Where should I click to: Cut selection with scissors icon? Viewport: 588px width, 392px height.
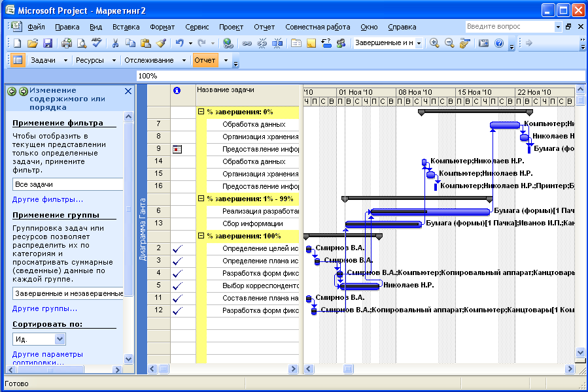click(116, 43)
